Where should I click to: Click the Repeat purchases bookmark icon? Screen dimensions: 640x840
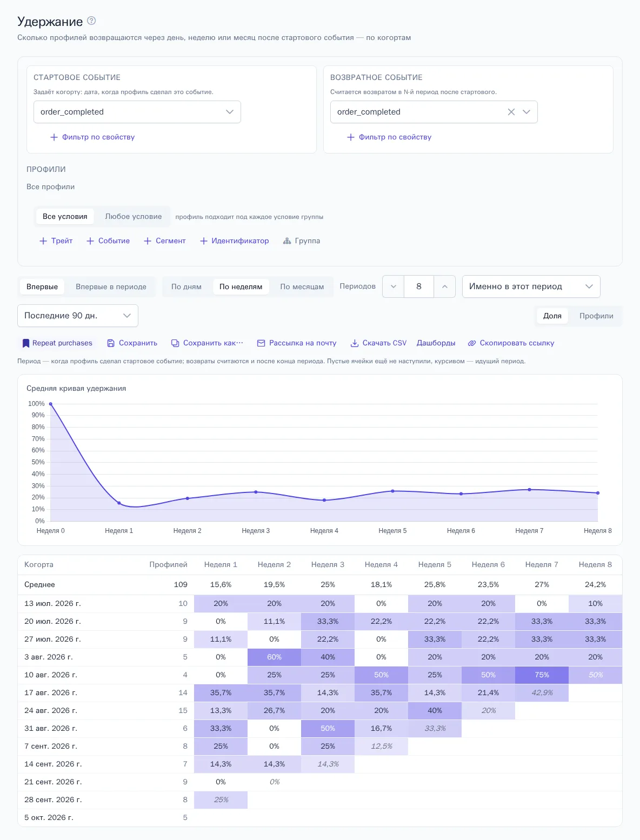(x=25, y=343)
